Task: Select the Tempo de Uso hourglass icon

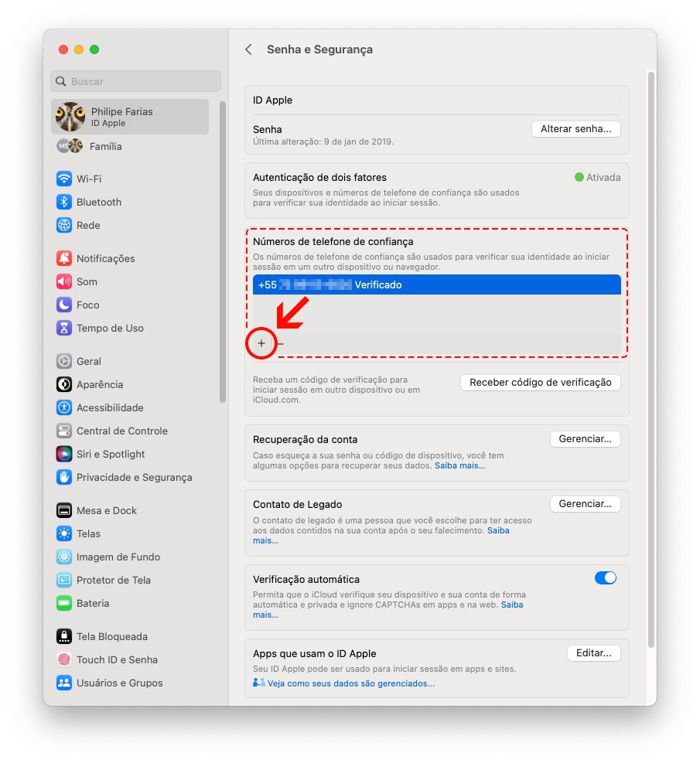Action: [63, 328]
